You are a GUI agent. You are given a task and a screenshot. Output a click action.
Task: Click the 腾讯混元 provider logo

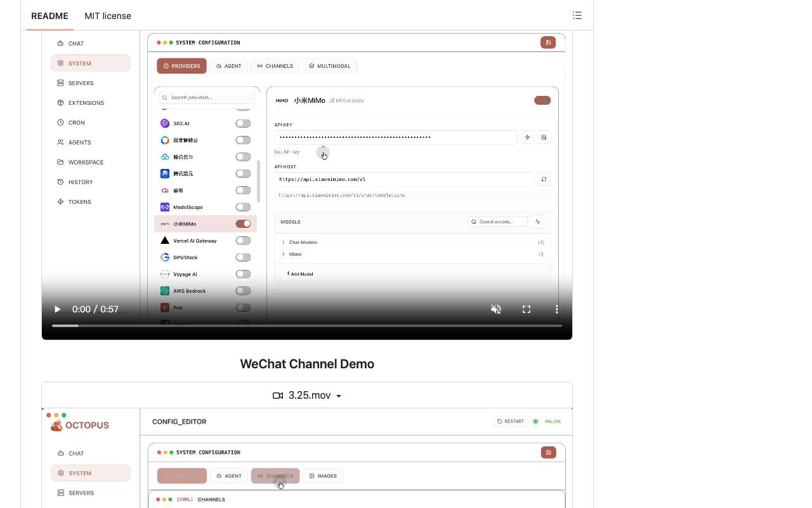pos(165,173)
